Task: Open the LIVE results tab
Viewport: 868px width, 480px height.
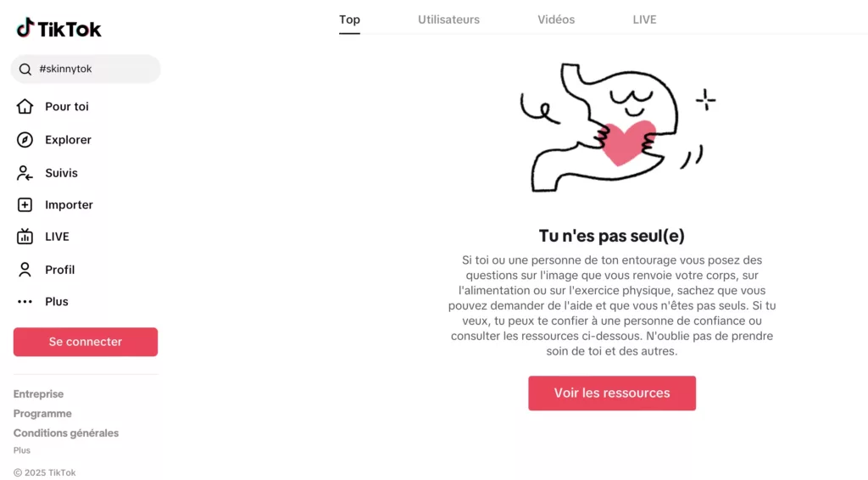Action: (644, 20)
